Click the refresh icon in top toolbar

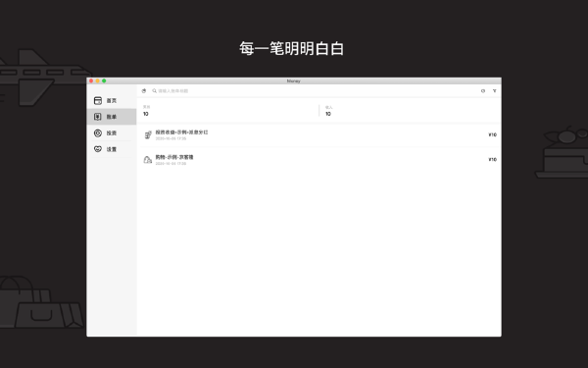[483, 91]
